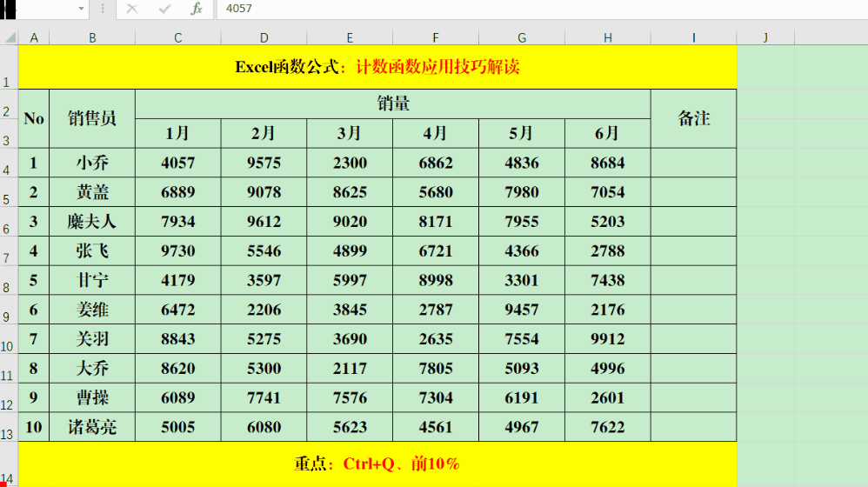Select row 4 header
Viewport: 868px width, 487px height.
click(9, 163)
